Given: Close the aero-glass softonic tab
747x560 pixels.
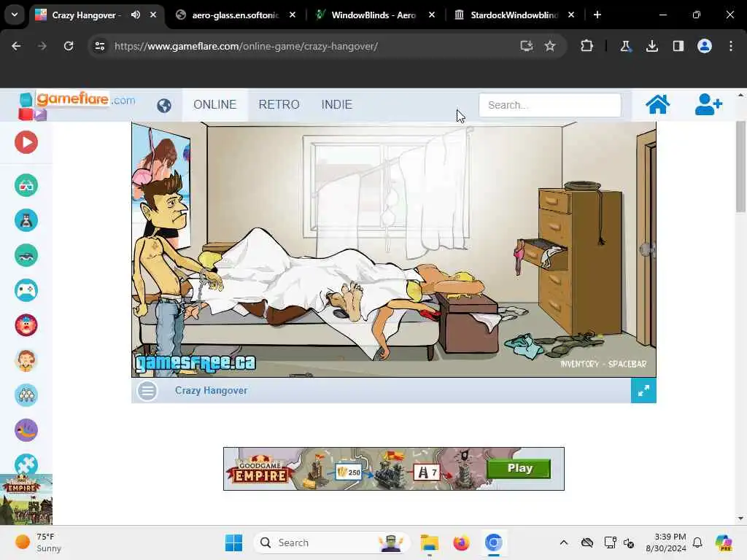Looking at the screenshot, I should [293, 15].
